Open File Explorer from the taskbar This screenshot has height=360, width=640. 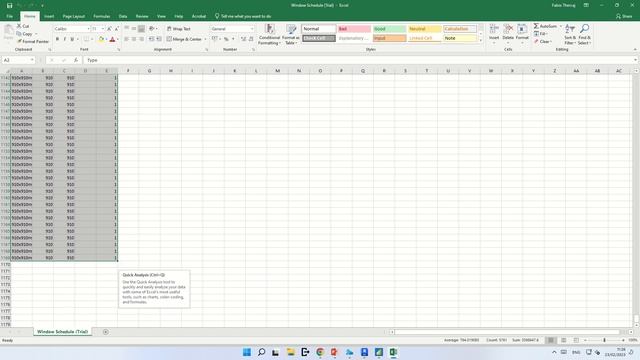point(291,352)
